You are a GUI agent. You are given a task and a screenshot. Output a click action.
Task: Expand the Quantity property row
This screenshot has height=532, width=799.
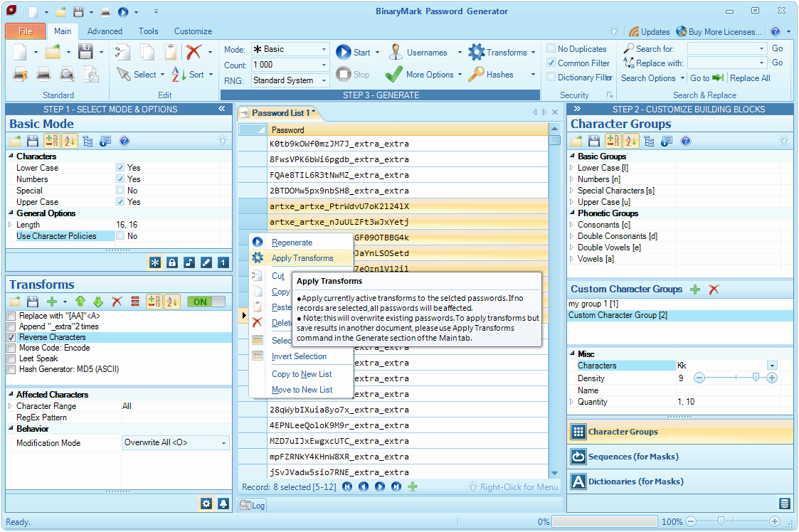572,402
